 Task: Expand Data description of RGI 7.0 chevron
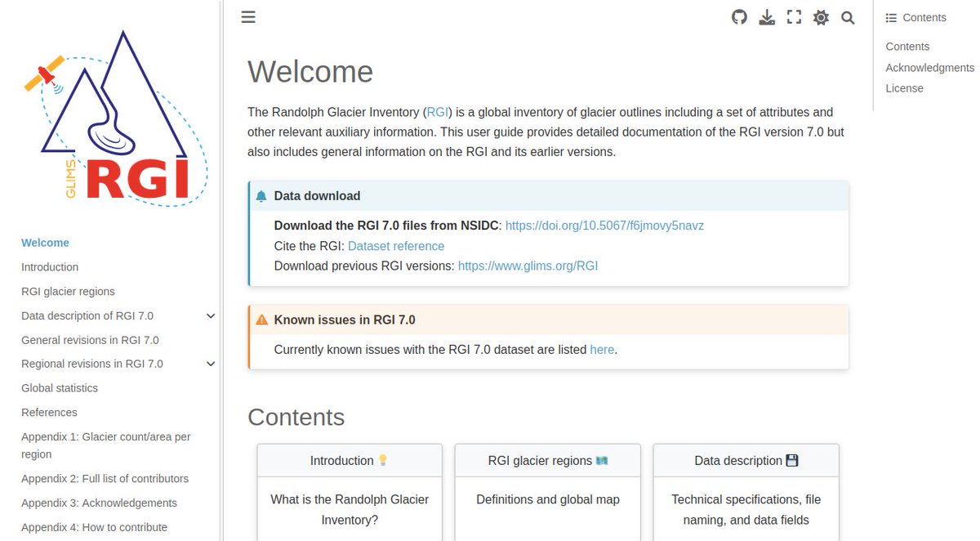[x=211, y=316]
